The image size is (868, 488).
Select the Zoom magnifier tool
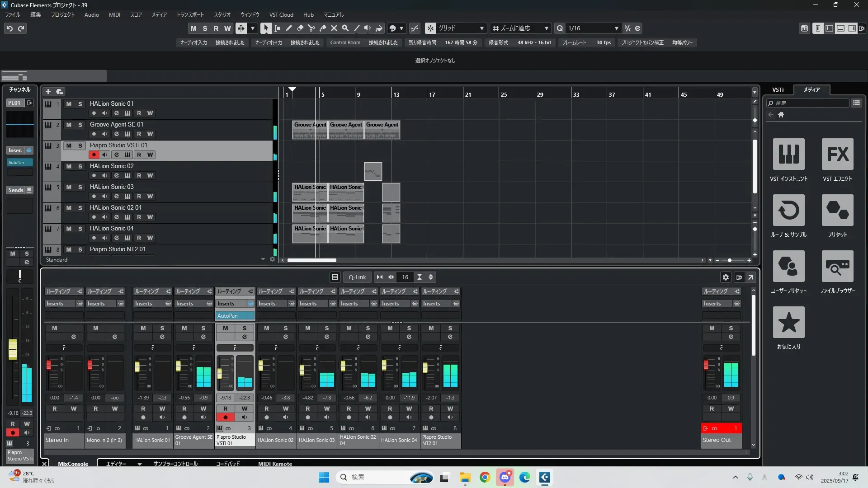345,28
